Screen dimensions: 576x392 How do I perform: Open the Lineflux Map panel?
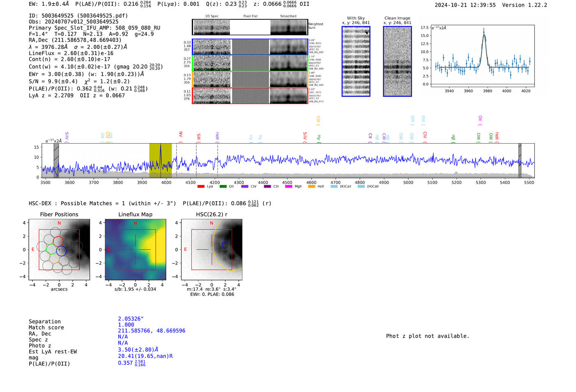135,250
